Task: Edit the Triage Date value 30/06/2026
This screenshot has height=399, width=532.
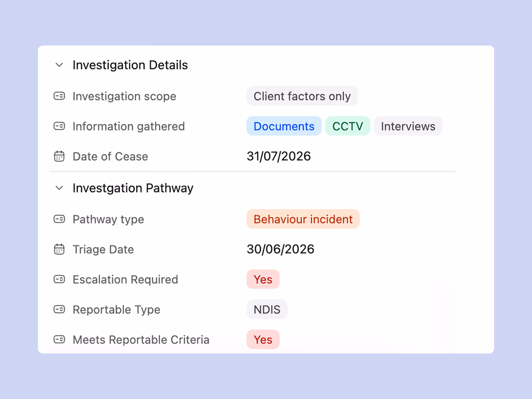Action: 280,249
